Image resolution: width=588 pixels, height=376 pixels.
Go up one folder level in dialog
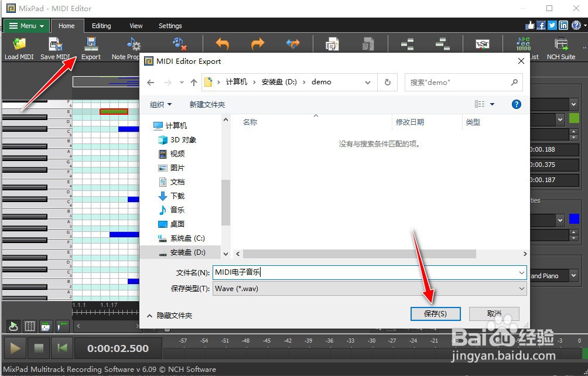click(x=193, y=83)
